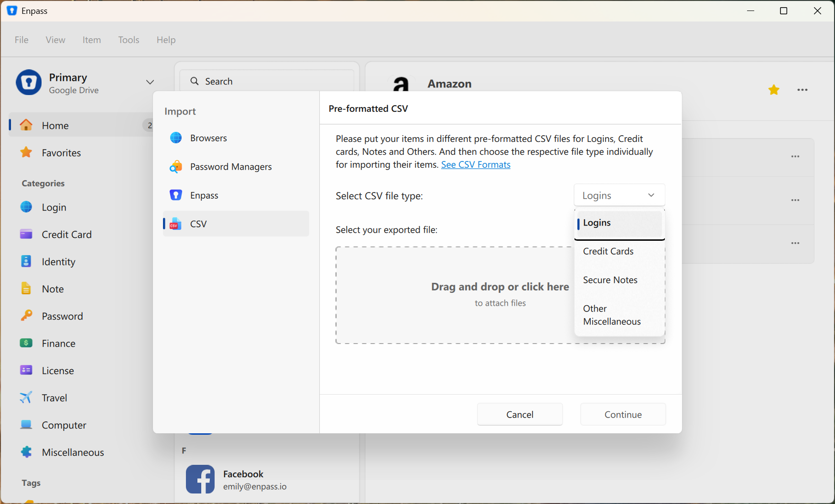Click the Search field
This screenshot has width=835, height=504.
coord(267,81)
